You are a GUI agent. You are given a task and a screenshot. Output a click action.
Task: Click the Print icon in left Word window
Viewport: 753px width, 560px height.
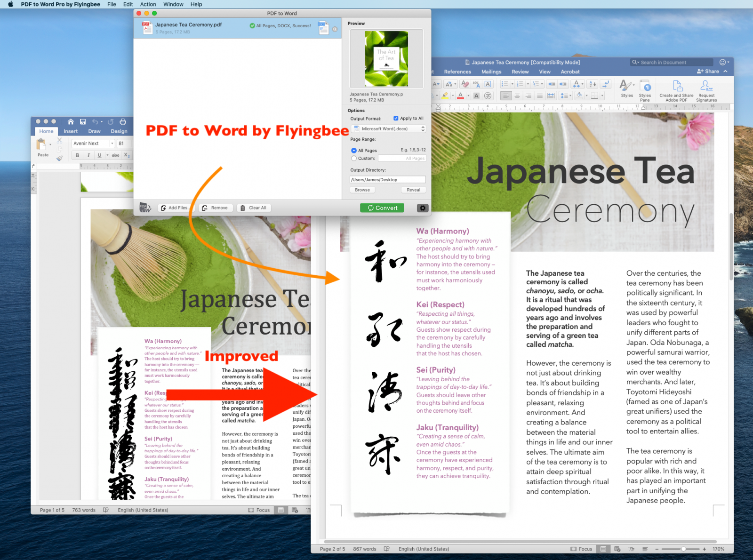click(x=123, y=121)
